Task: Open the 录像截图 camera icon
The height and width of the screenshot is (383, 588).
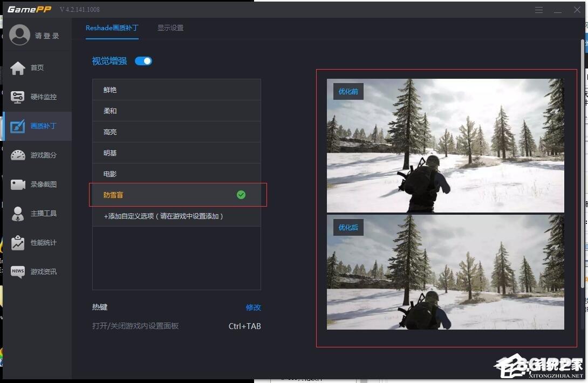Action: tap(18, 184)
